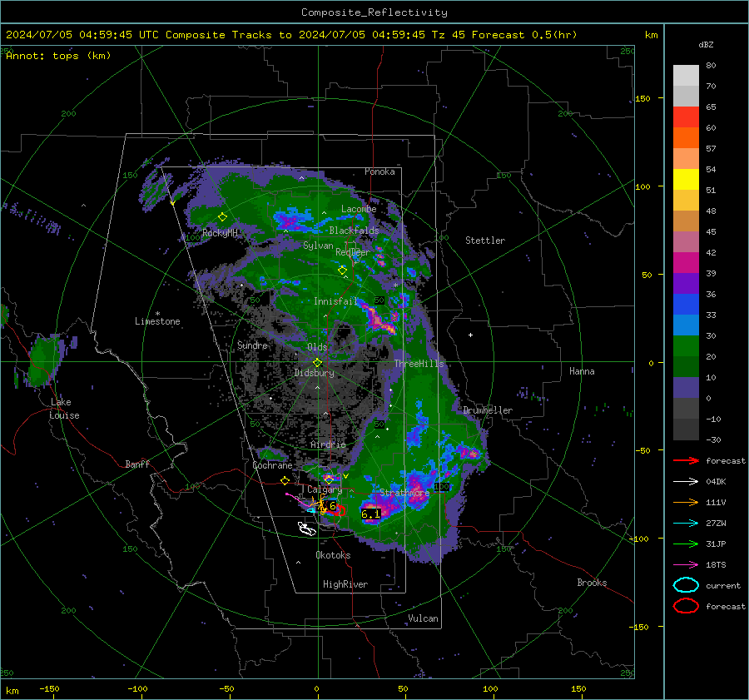Click the Calgary city label
Image resolution: width=749 pixels, height=700 pixels.
(325, 489)
